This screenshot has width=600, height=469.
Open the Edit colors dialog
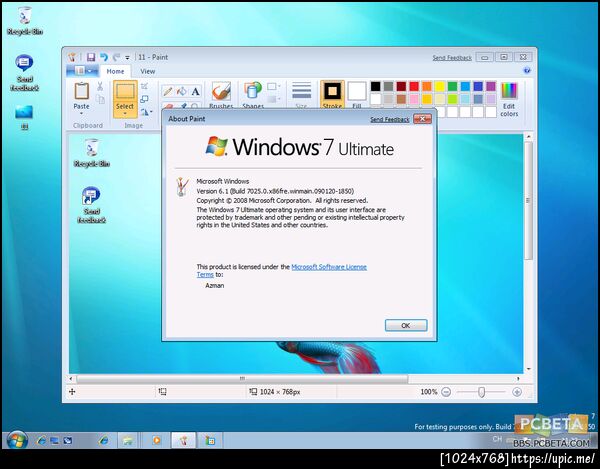pos(509,99)
